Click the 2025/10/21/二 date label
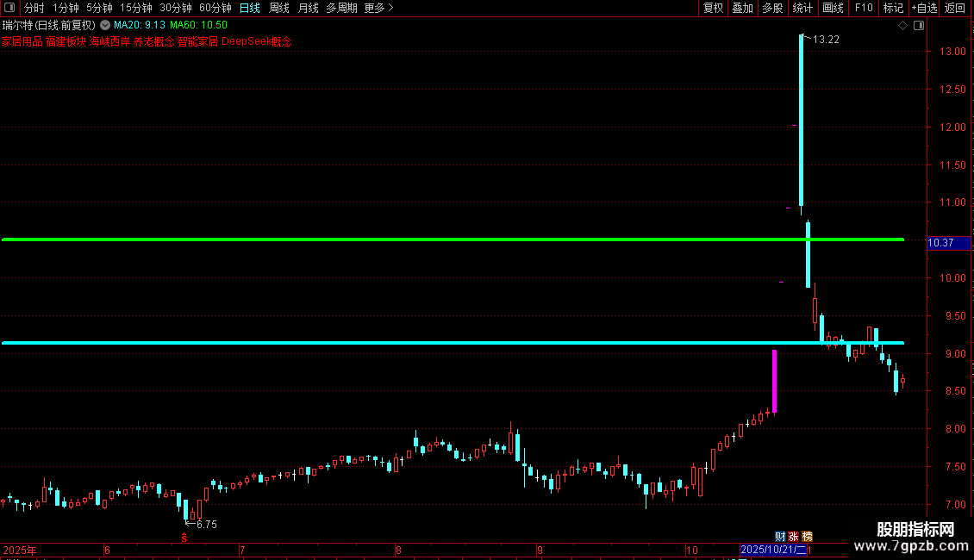Image resolution: width=974 pixels, height=560 pixels. pos(773,550)
